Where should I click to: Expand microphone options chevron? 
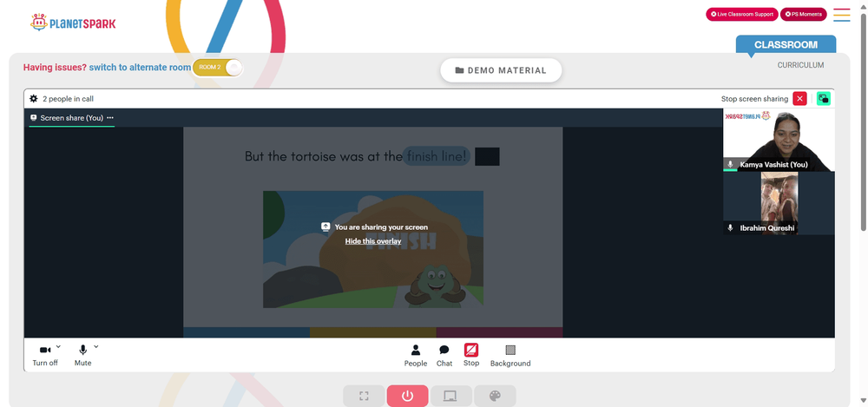(x=95, y=346)
